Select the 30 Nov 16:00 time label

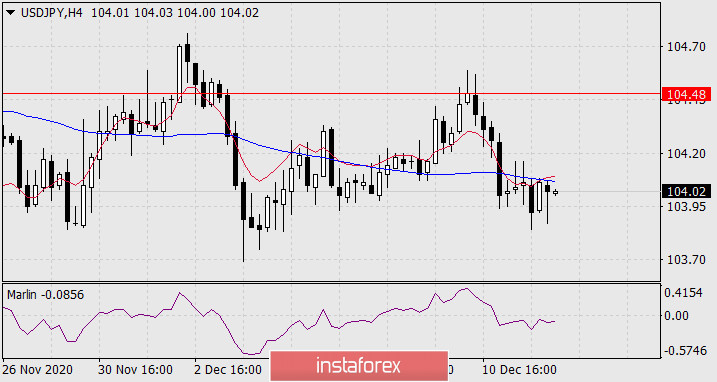tap(135, 370)
